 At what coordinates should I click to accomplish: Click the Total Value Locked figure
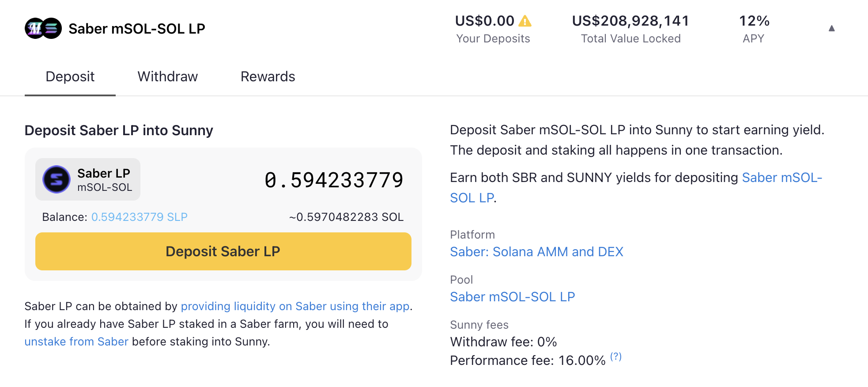tap(630, 21)
